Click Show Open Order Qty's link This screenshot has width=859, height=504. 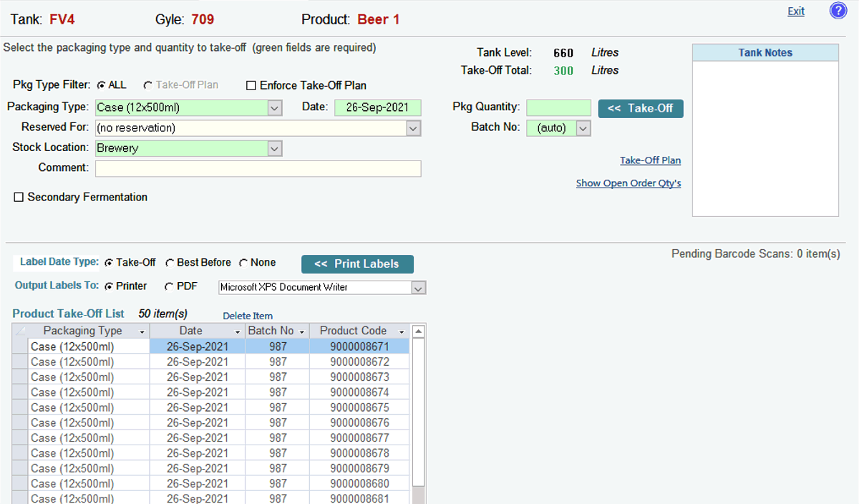(628, 183)
